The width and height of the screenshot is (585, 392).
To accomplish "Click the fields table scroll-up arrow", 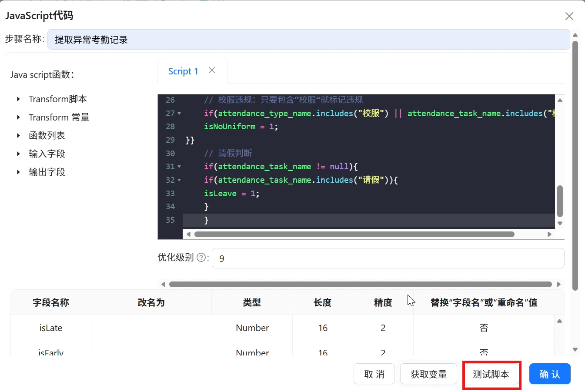I will pyautogui.click(x=559, y=321).
